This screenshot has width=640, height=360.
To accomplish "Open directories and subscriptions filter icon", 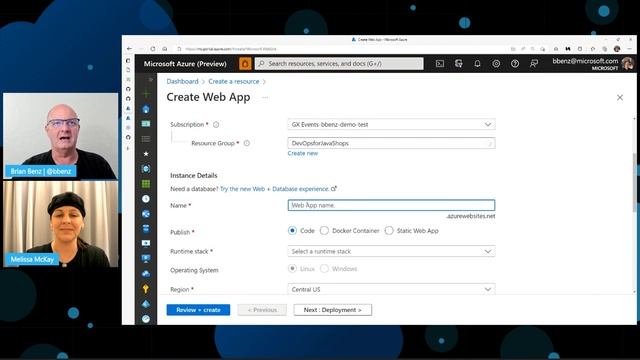I will (458, 64).
